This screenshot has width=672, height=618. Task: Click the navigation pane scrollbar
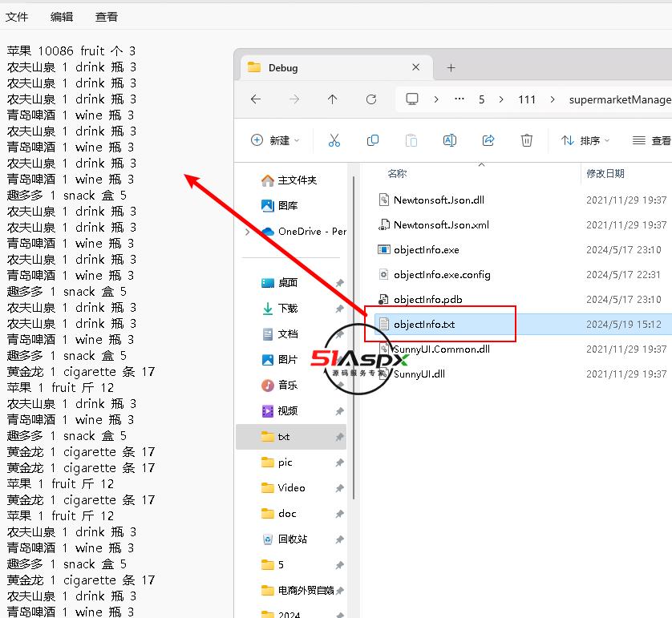(353, 337)
